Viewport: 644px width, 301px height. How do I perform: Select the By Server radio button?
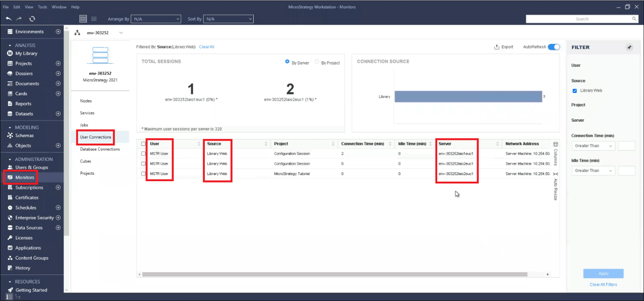coord(288,62)
